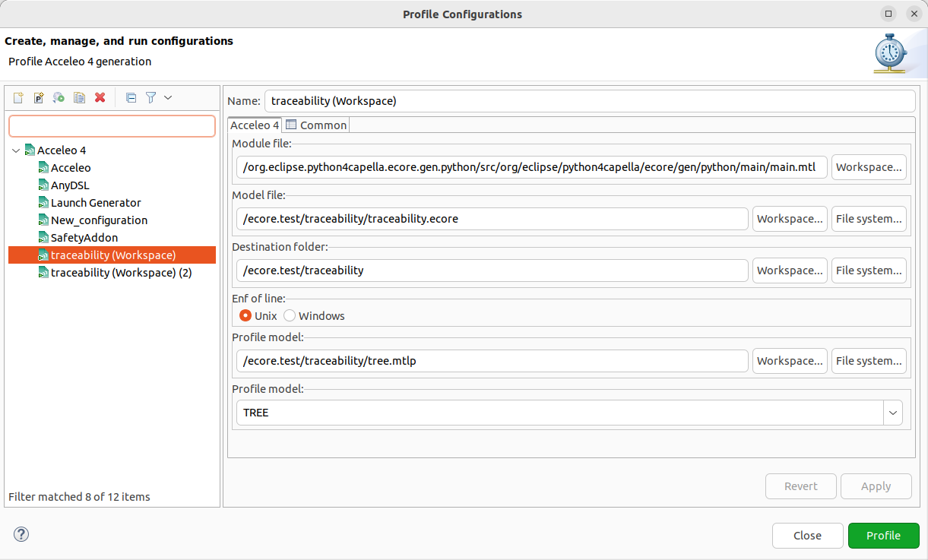Collapse all configurations in the tree
This screenshot has height=560, width=928.
point(131,97)
